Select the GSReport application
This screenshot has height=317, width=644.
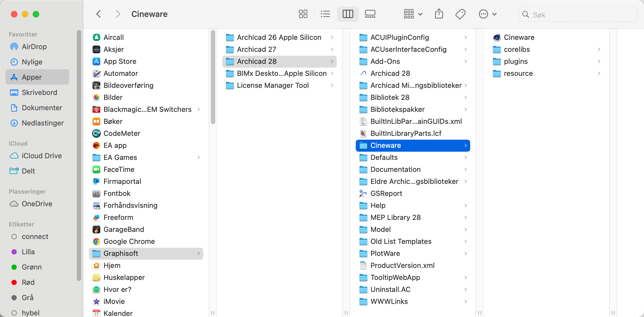(413, 193)
